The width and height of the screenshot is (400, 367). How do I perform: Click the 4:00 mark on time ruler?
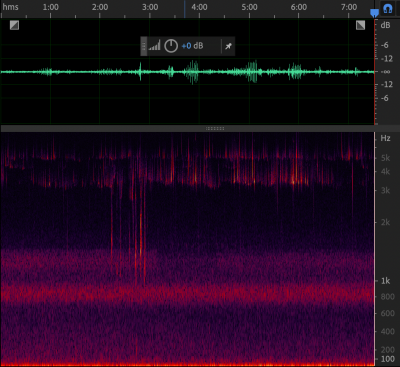click(x=199, y=7)
